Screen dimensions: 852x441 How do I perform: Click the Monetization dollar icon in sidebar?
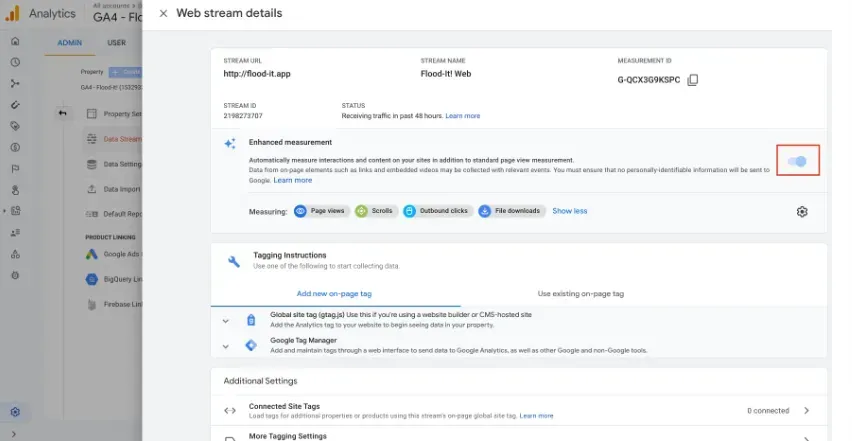(x=15, y=147)
